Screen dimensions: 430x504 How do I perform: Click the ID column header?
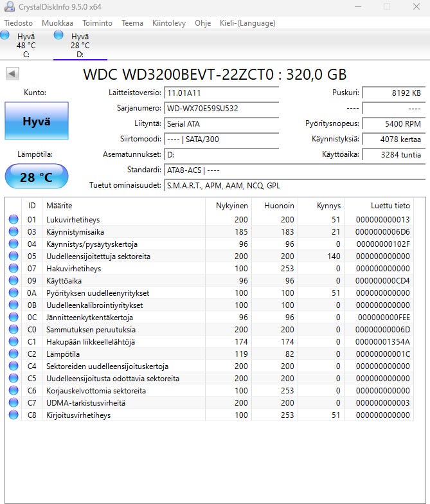32,206
